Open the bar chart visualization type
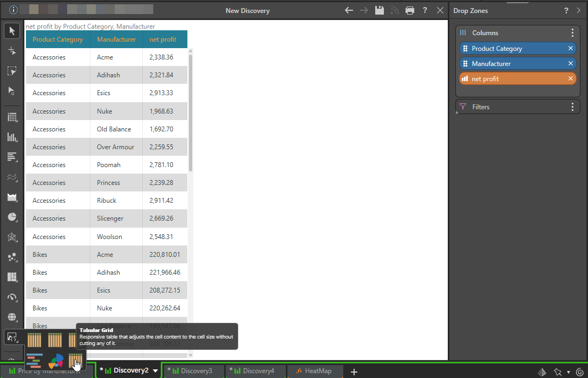The height and width of the screenshot is (378, 588). coord(12,157)
